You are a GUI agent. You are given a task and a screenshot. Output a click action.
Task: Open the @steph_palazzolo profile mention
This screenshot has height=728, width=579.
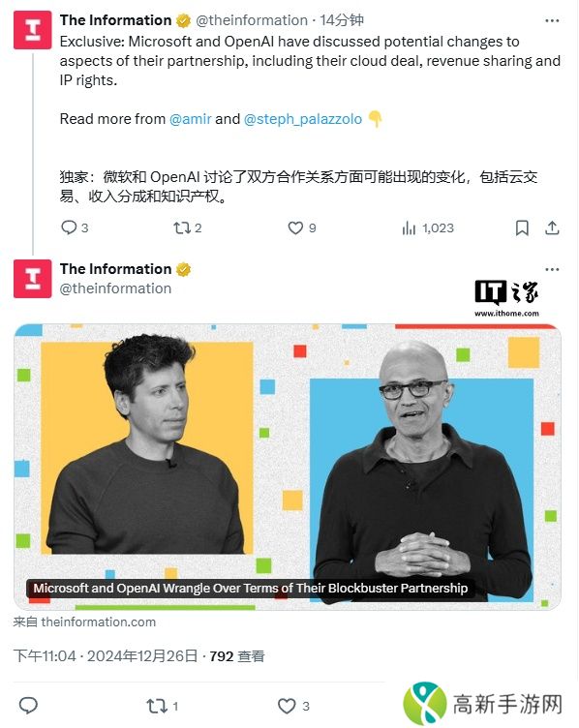click(303, 119)
